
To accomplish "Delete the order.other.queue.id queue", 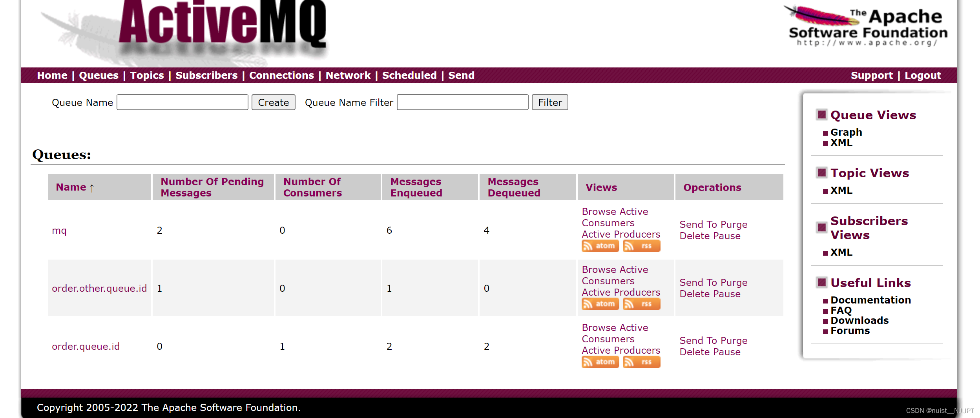I will [695, 294].
